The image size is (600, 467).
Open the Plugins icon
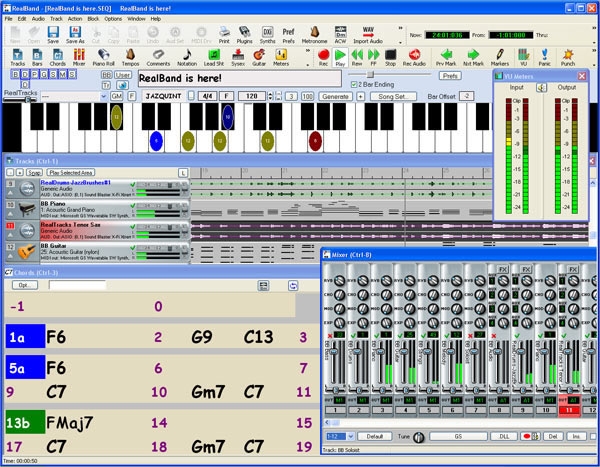(244, 34)
